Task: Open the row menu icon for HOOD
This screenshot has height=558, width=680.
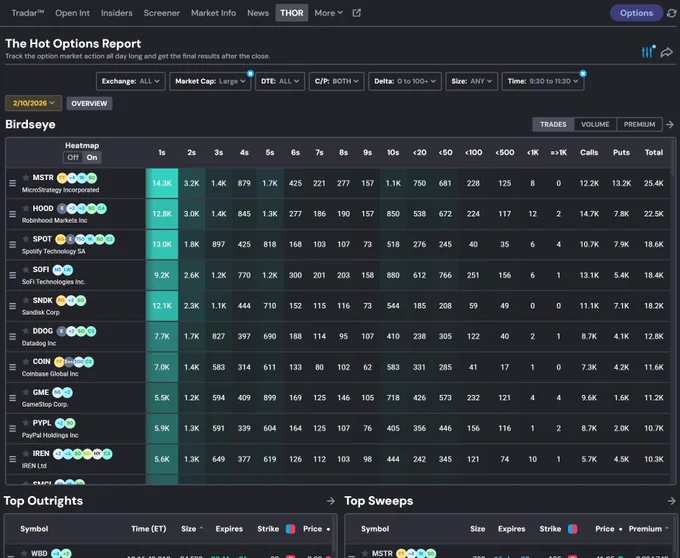Action: tap(13, 214)
